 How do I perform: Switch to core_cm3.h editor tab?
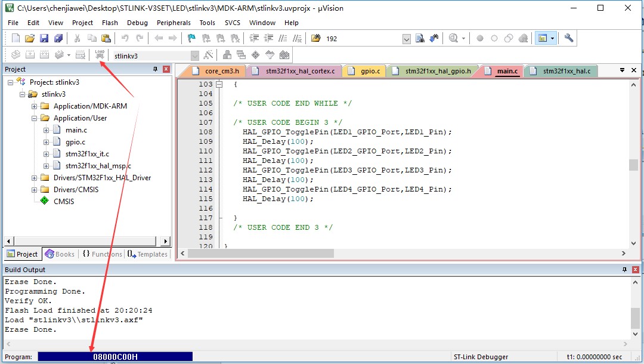point(216,71)
